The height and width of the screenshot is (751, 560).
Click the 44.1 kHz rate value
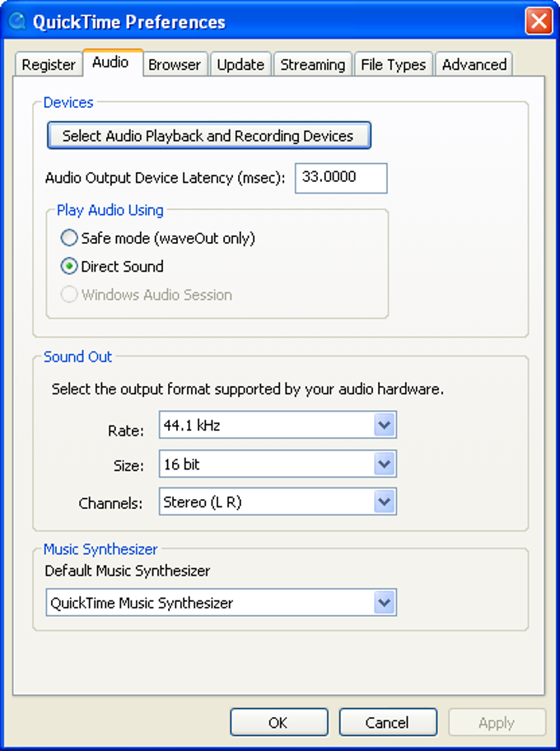192,425
